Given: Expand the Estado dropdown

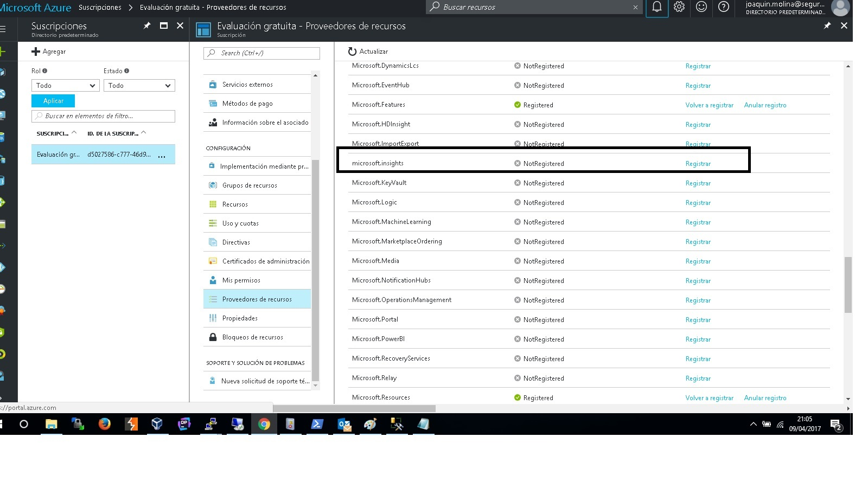Looking at the screenshot, I should (139, 86).
